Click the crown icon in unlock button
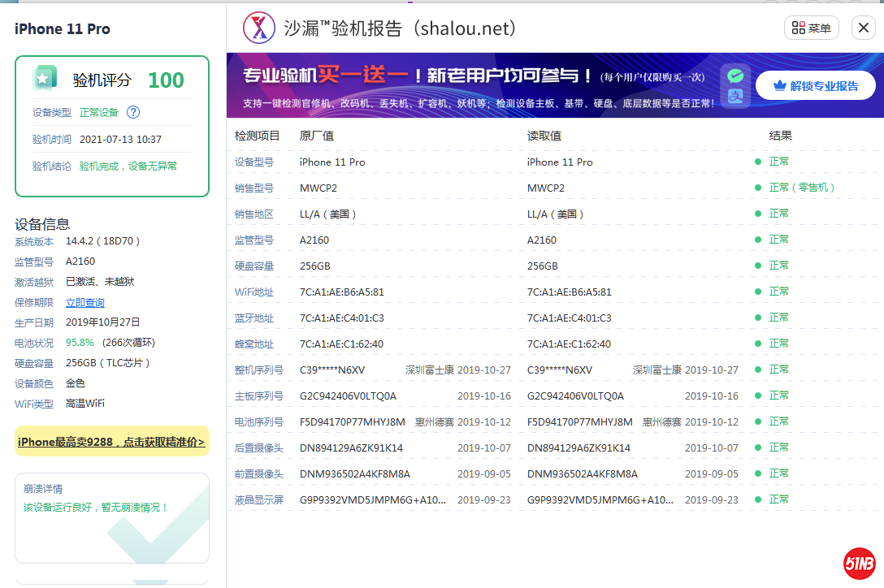 click(x=779, y=85)
